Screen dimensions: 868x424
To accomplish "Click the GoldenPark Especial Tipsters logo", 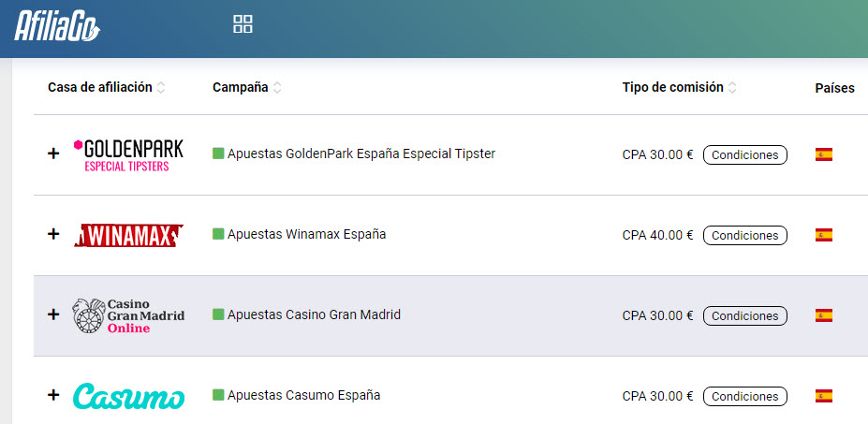I will pyautogui.click(x=128, y=155).
